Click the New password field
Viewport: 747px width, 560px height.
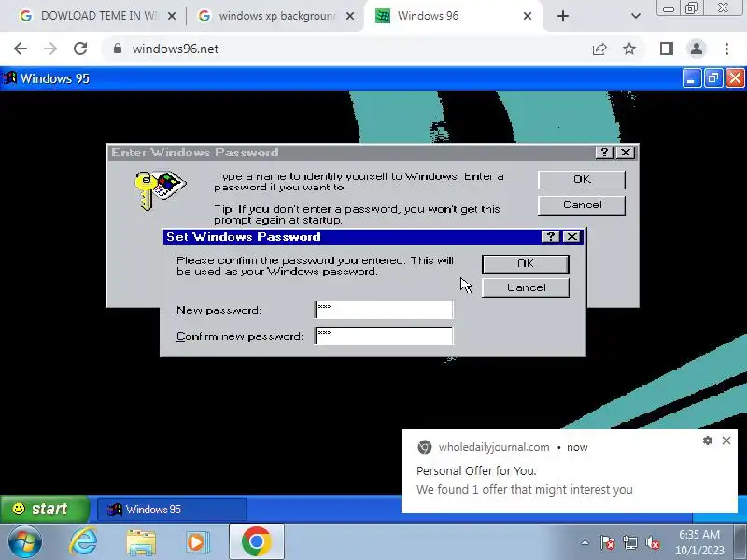[384, 310]
